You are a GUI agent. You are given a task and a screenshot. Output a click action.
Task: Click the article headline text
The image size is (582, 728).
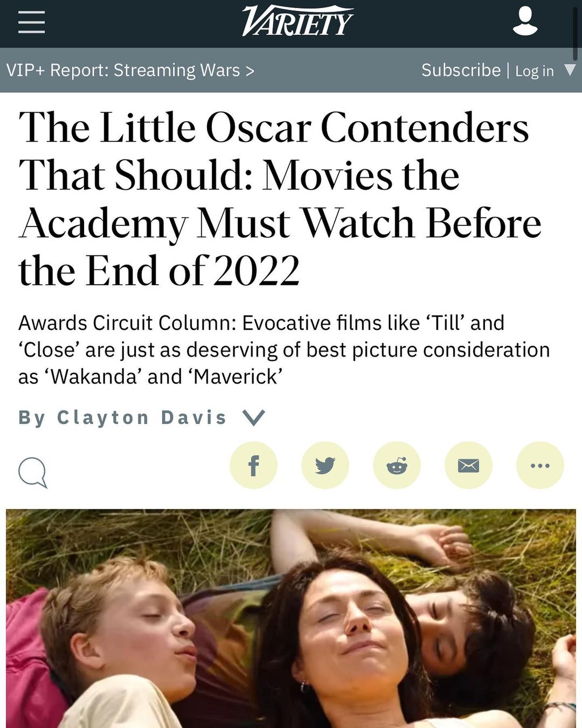280,198
